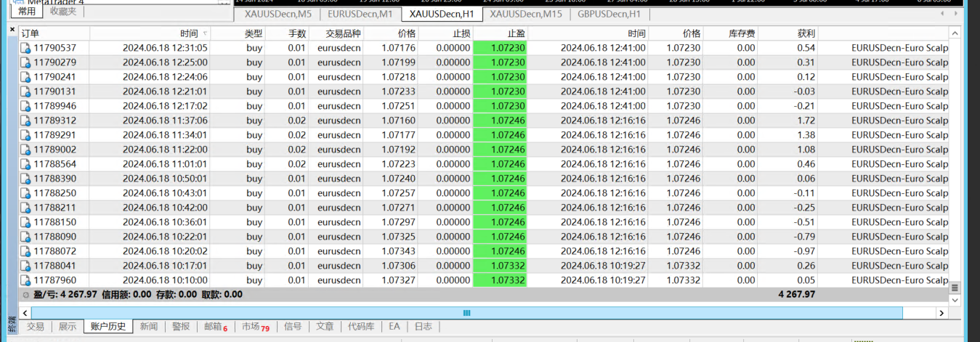Open the 代码库 terminal tab

(x=361, y=327)
